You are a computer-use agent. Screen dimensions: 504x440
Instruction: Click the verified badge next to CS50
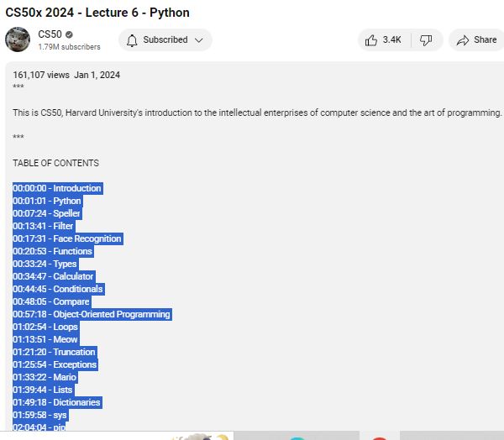tap(69, 34)
